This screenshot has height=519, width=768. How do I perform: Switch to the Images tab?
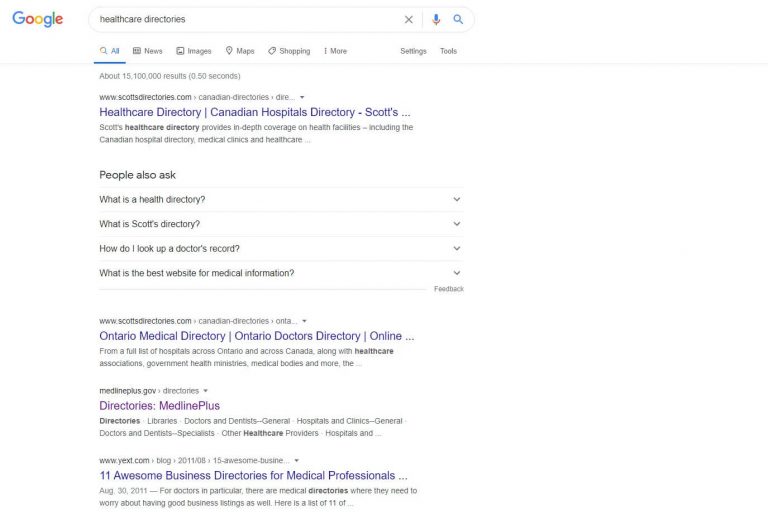click(x=194, y=51)
